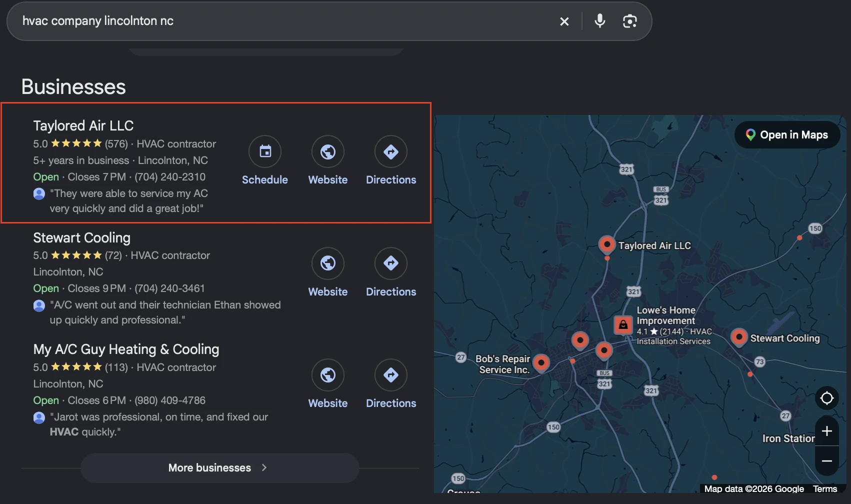This screenshot has width=851, height=504.
Task: Get directions to Stewart Cooling
Action: (x=391, y=263)
